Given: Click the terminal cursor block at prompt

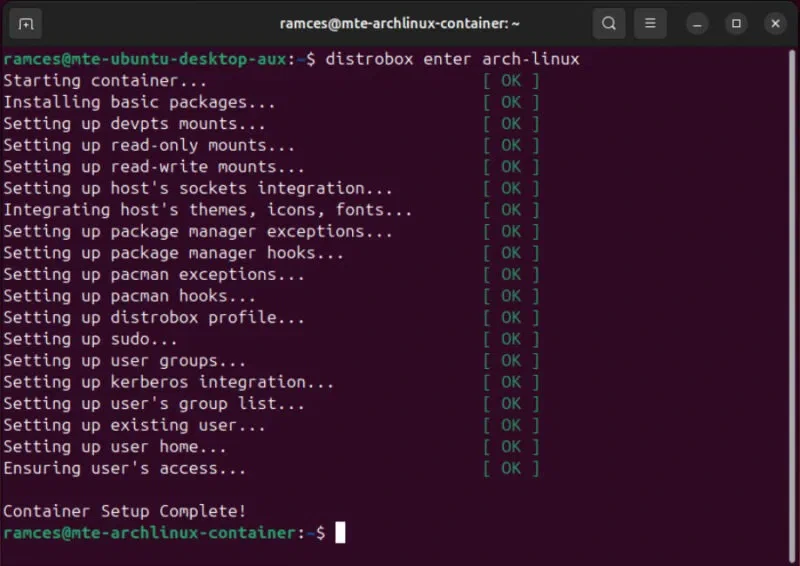Looking at the screenshot, I should tap(340, 533).
